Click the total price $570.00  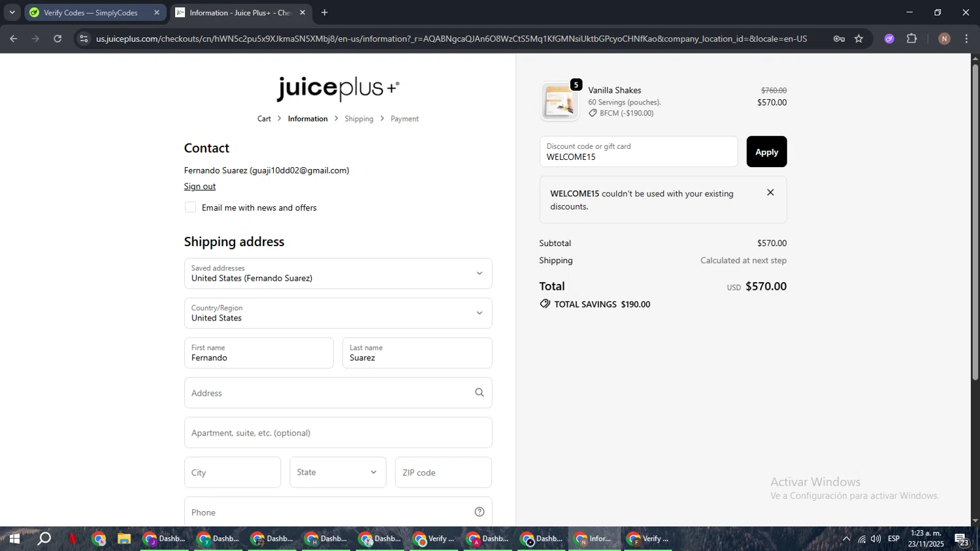click(766, 287)
